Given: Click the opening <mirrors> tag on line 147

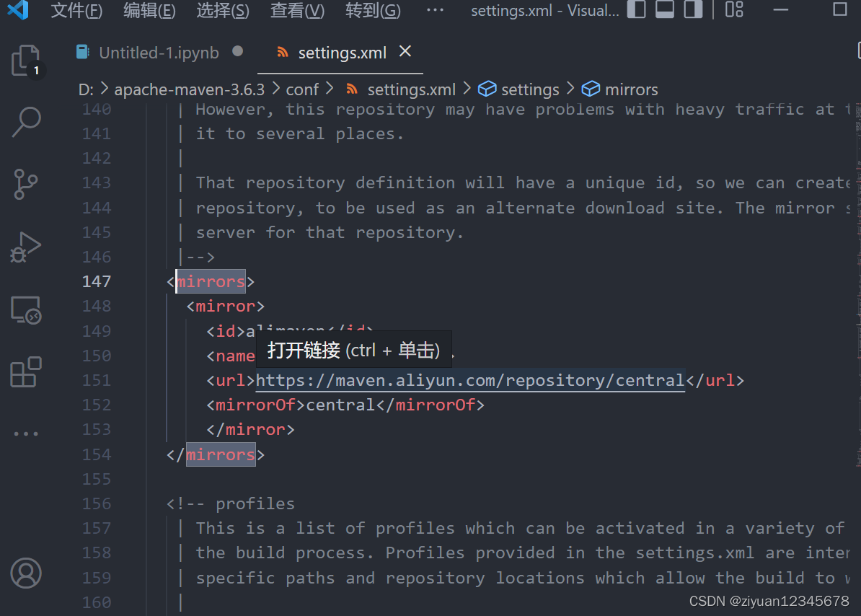Looking at the screenshot, I should 211,281.
